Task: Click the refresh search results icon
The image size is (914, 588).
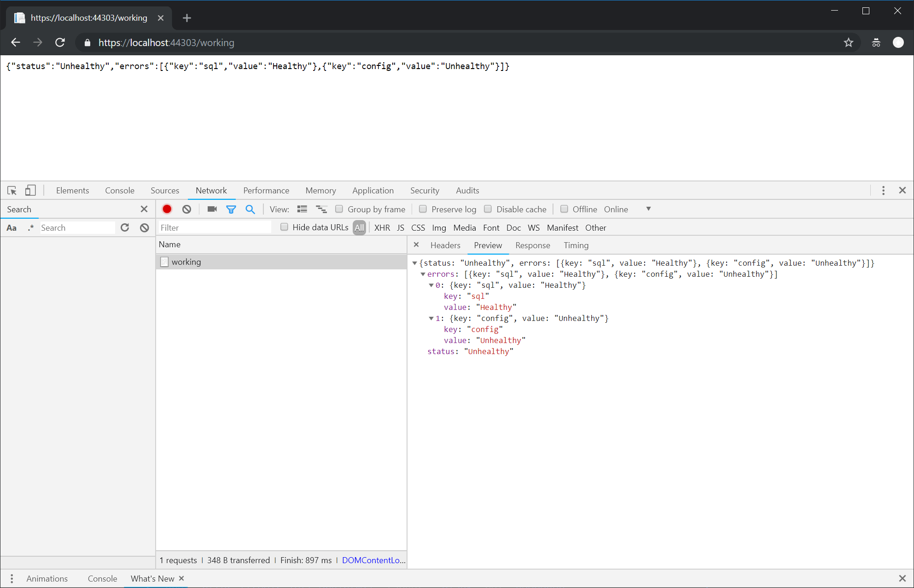Action: (125, 227)
